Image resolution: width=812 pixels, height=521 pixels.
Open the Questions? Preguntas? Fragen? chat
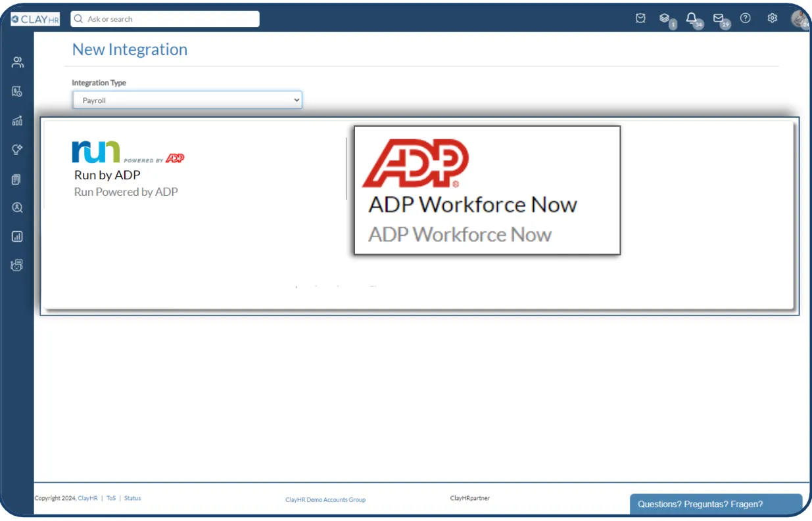[x=716, y=504]
